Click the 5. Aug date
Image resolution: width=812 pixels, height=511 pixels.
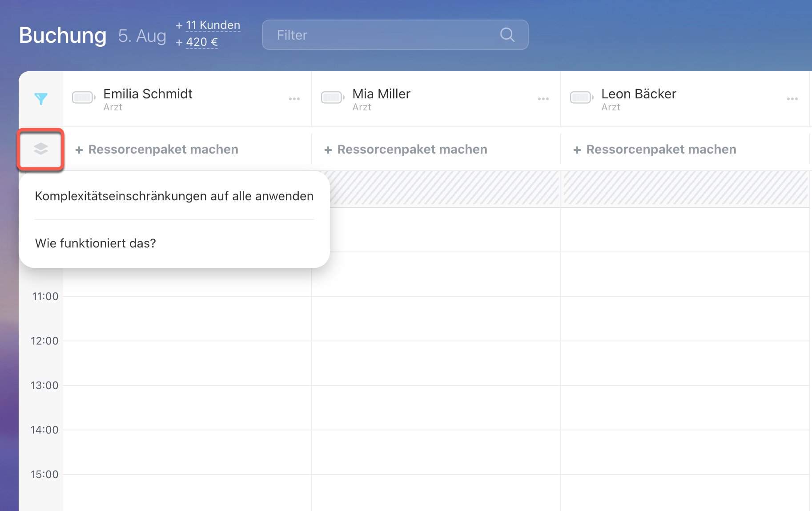(x=142, y=36)
